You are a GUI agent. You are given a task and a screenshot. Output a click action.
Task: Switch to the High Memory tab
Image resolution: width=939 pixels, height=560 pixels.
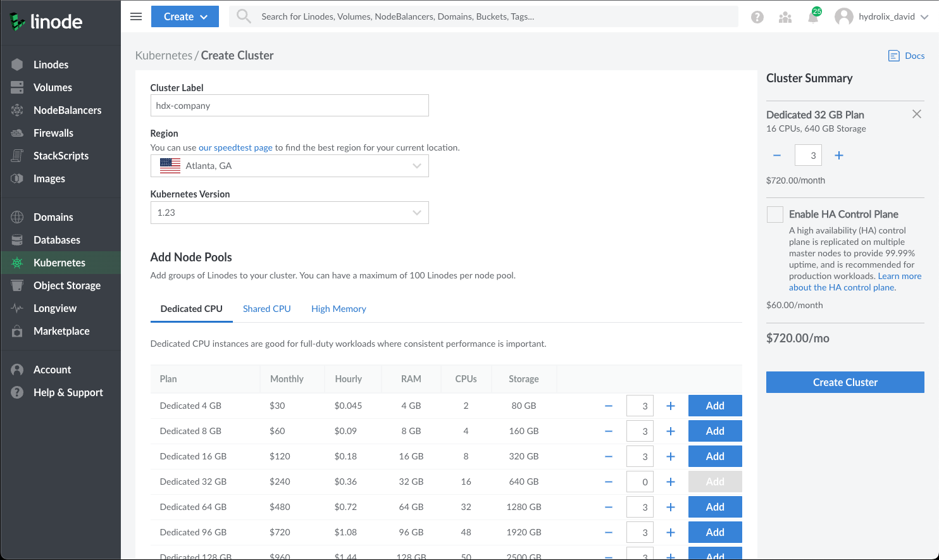click(339, 309)
